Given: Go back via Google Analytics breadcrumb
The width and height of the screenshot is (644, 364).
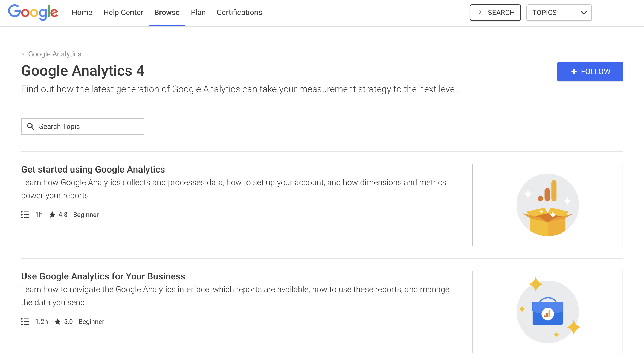Looking at the screenshot, I should pyautogui.click(x=55, y=54).
